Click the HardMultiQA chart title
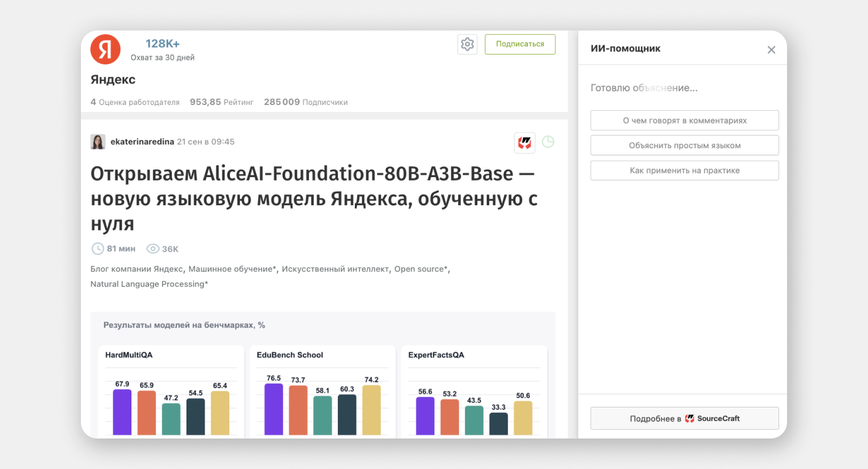The width and height of the screenshot is (868, 469). pyautogui.click(x=129, y=355)
